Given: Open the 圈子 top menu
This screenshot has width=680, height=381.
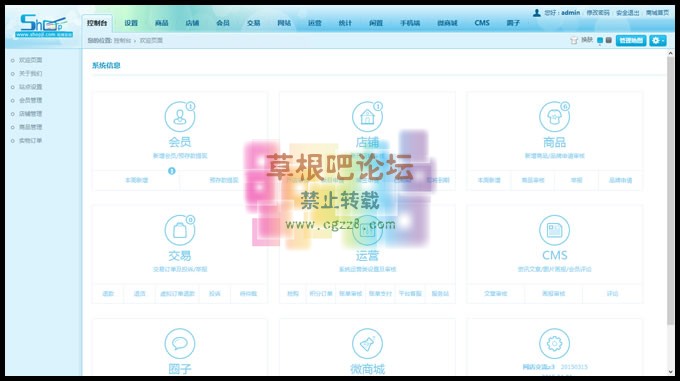Looking at the screenshot, I should (513, 23).
